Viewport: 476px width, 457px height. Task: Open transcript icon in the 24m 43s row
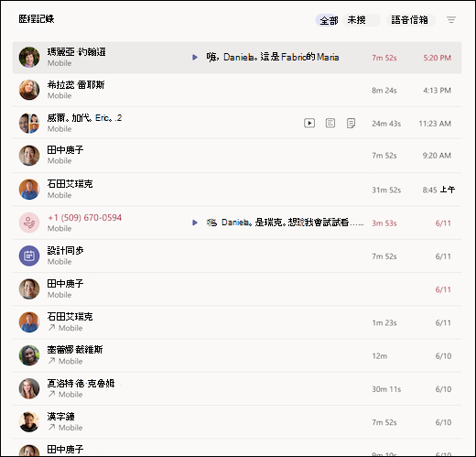click(x=330, y=124)
